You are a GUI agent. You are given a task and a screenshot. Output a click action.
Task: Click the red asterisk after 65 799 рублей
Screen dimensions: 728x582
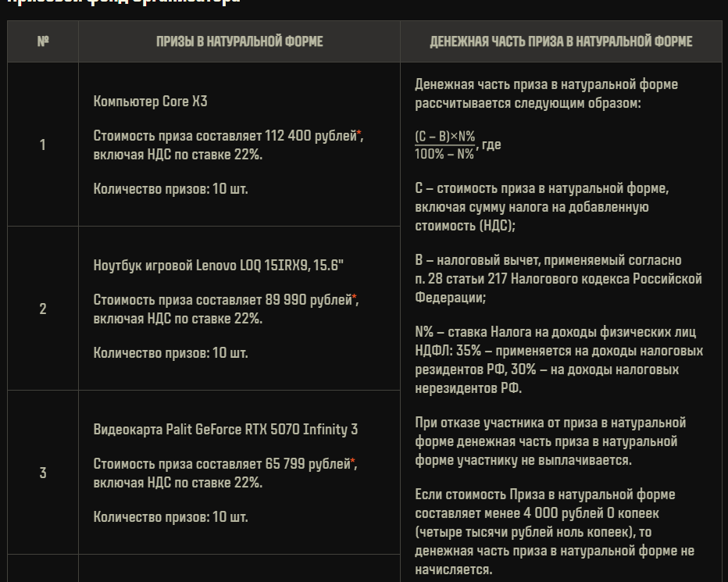(x=353, y=462)
